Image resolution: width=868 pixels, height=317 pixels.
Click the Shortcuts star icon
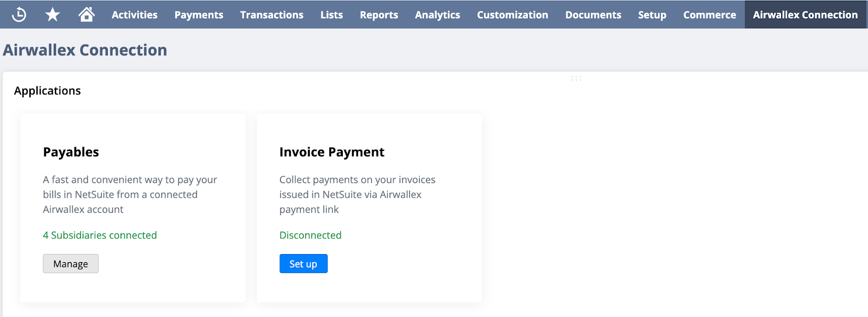pos(53,15)
